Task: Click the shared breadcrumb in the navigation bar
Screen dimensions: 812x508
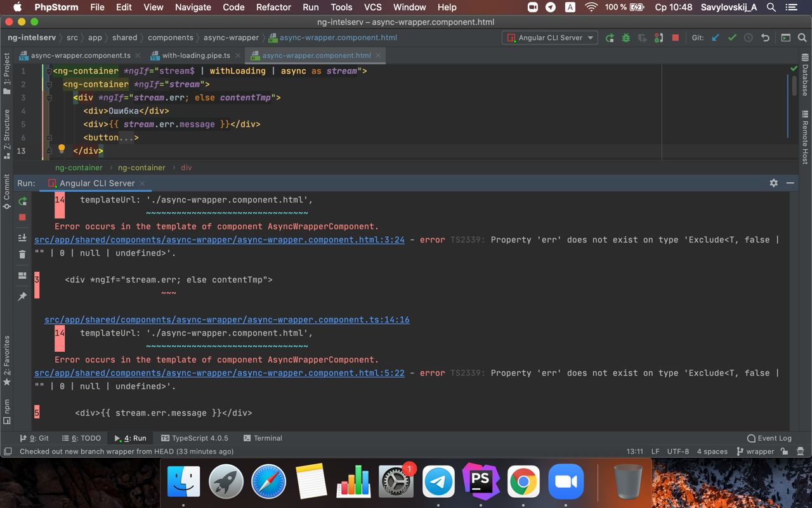Action: [125, 37]
